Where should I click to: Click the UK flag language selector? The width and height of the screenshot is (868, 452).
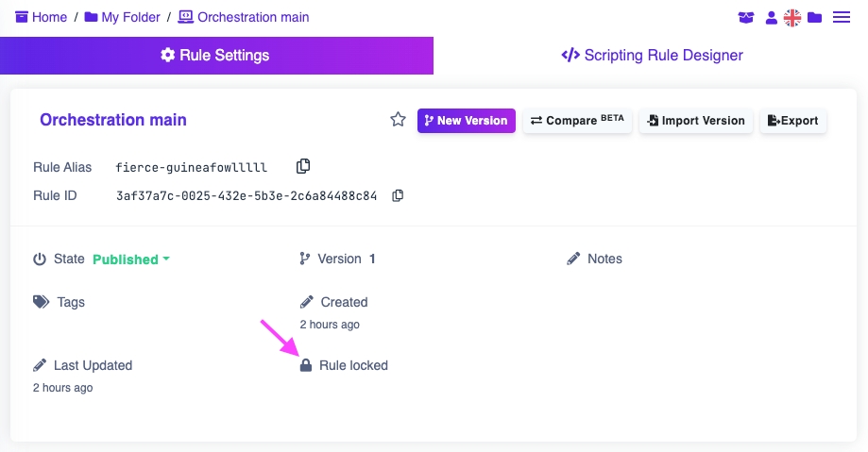pyautogui.click(x=792, y=17)
